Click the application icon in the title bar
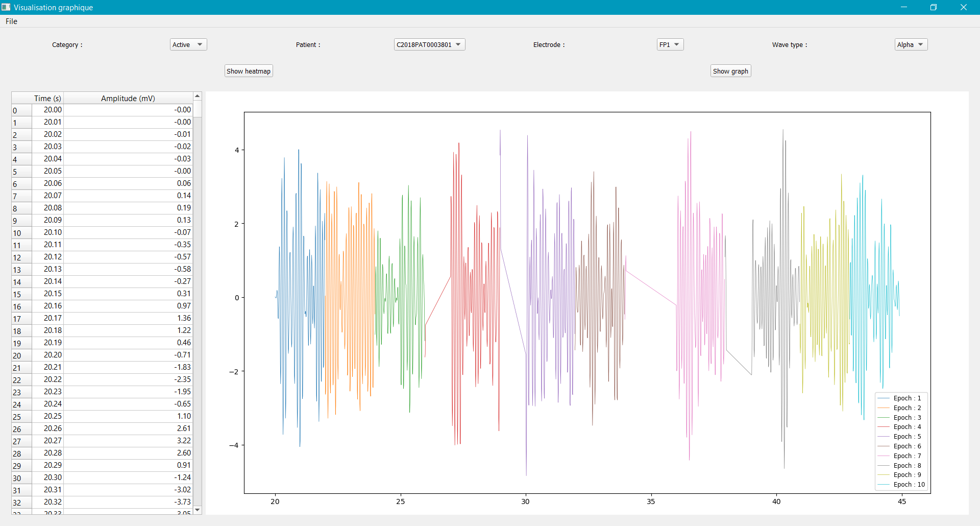 pos(6,7)
